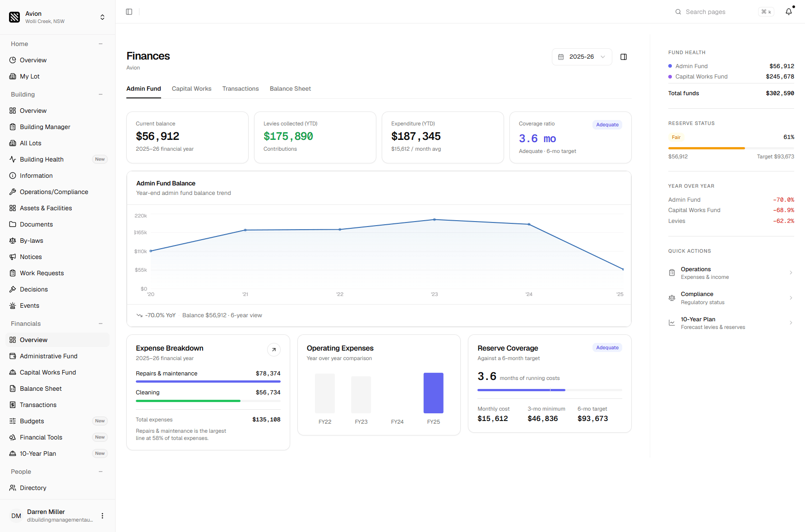Image resolution: width=805 pixels, height=532 pixels.
Task: Open Capital Works Fund sidebar link
Action: click(58, 372)
